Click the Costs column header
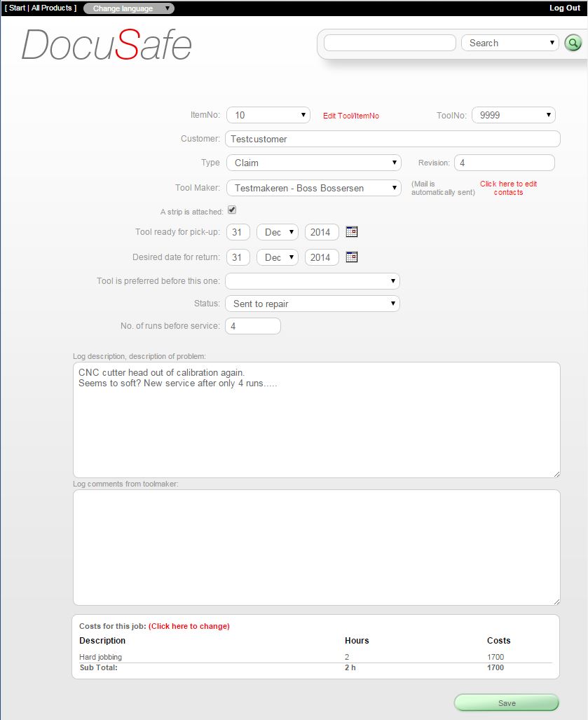The width and height of the screenshot is (588, 720). pyautogui.click(x=498, y=641)
